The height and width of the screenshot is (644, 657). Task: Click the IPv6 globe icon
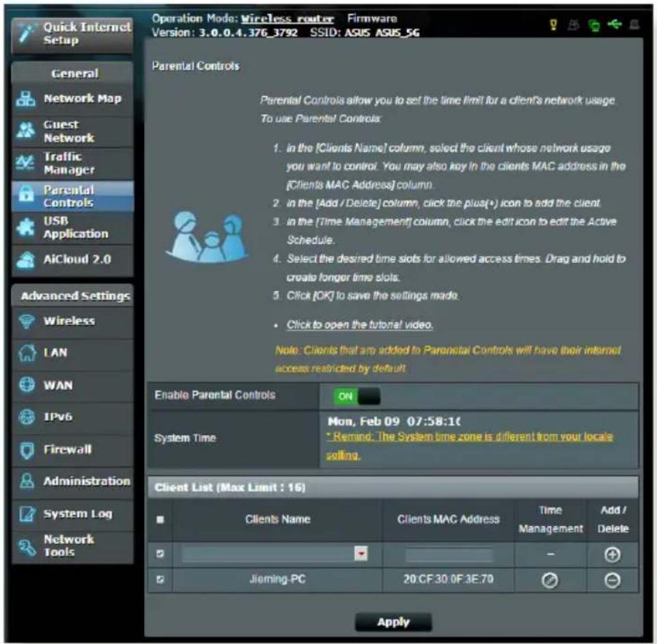(x=27, y=417)
